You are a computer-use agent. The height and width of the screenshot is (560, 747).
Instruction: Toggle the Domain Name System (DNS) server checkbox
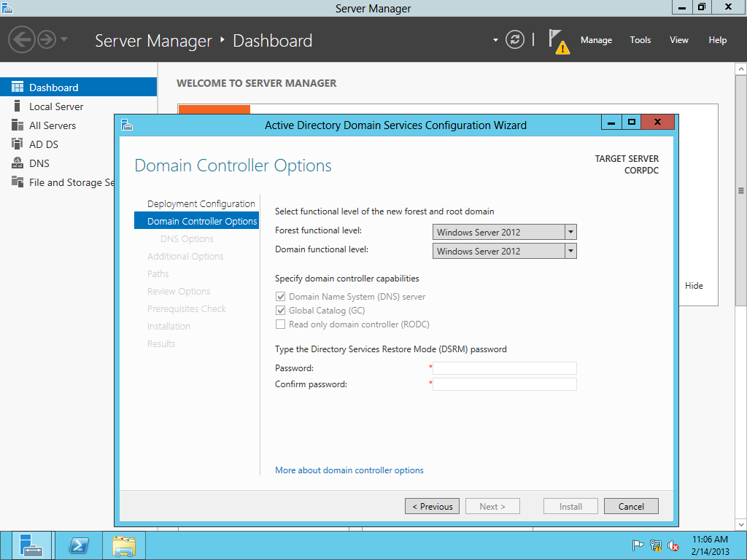280,297
